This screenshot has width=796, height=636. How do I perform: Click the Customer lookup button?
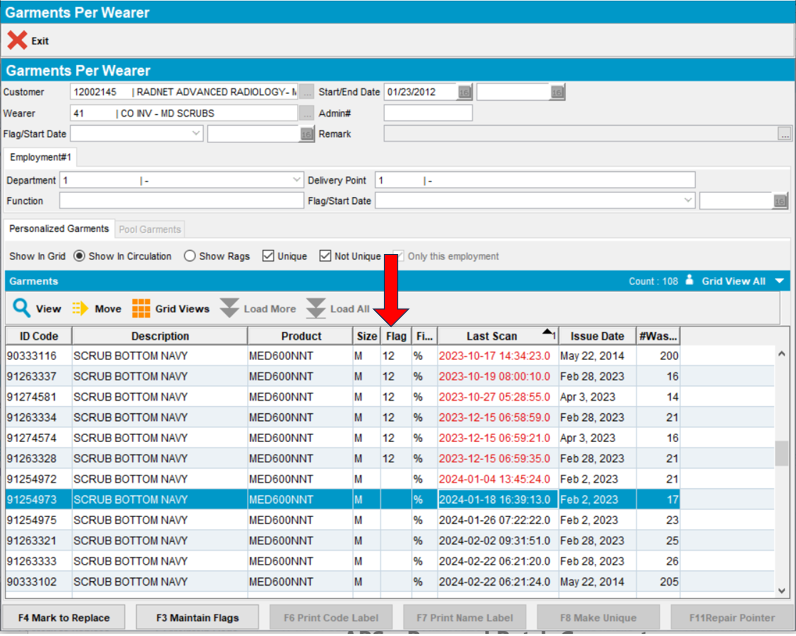(307, 92)
